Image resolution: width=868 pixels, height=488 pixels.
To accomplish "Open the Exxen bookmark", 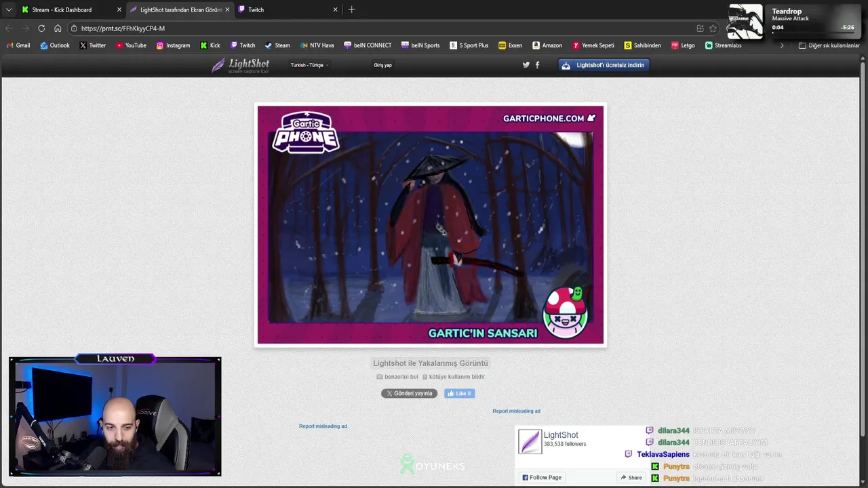I will (x=510, y=45).
